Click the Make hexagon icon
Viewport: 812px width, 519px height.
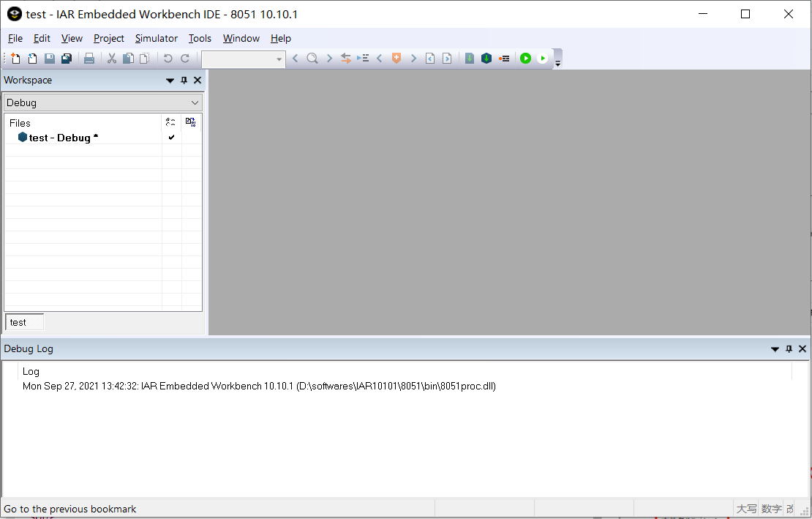(486, 59)
